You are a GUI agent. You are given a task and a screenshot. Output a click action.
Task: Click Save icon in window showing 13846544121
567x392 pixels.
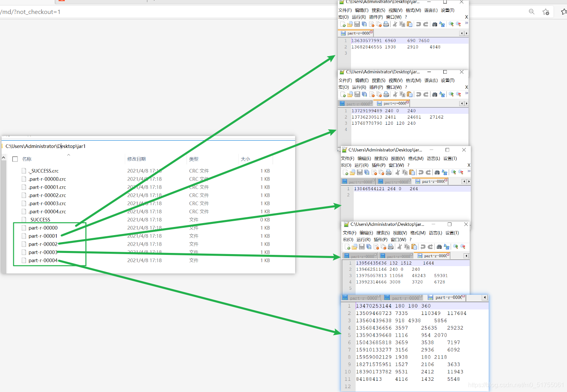pos(360,172)
